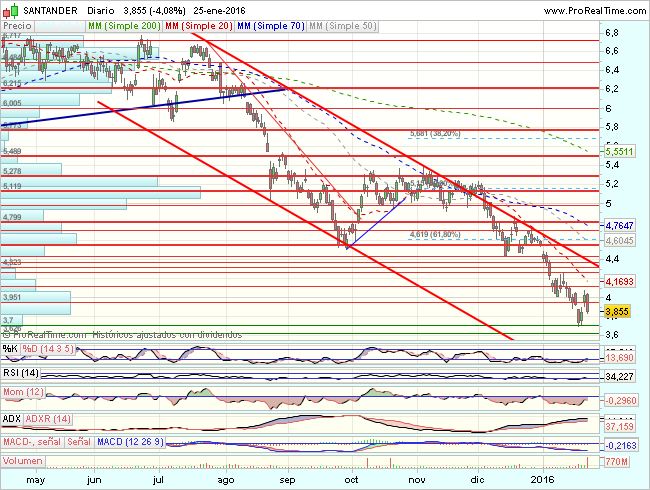Click the yellow 3,855 current price tag
Viewport: 650px width, 490px height.
coord(617,312)
